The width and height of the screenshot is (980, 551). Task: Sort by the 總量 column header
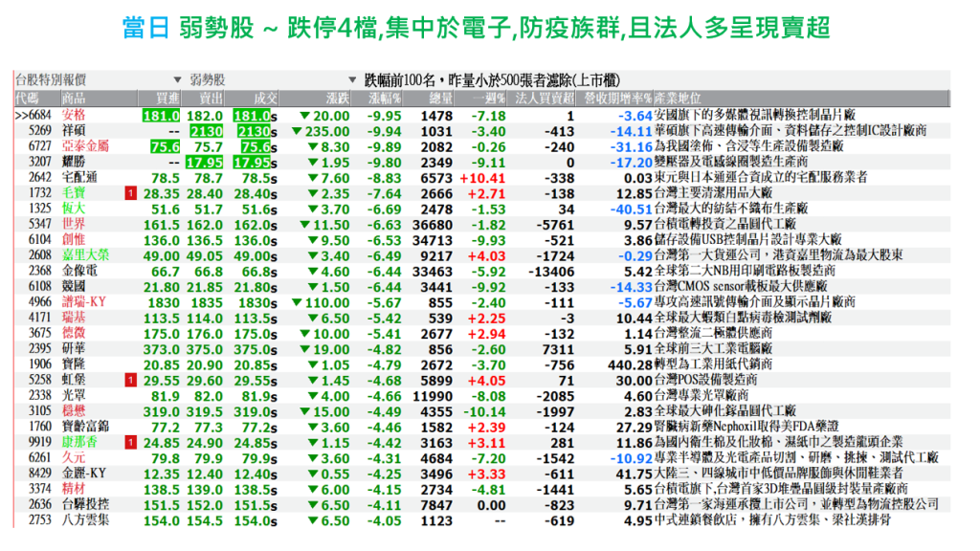439,99
